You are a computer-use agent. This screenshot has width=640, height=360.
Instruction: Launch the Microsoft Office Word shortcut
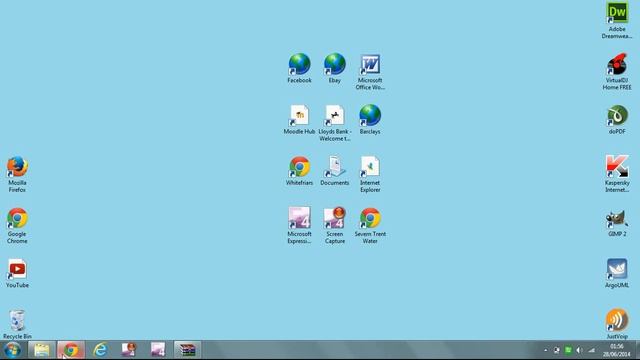[x=370, y=72]
